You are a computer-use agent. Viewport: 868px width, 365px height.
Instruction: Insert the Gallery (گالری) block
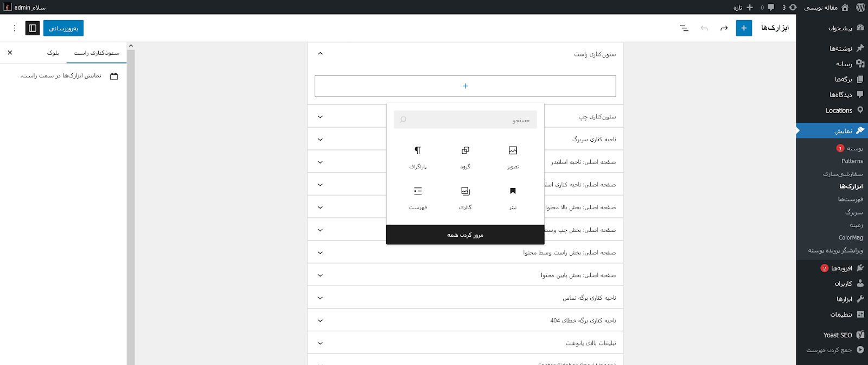point(465,198)
